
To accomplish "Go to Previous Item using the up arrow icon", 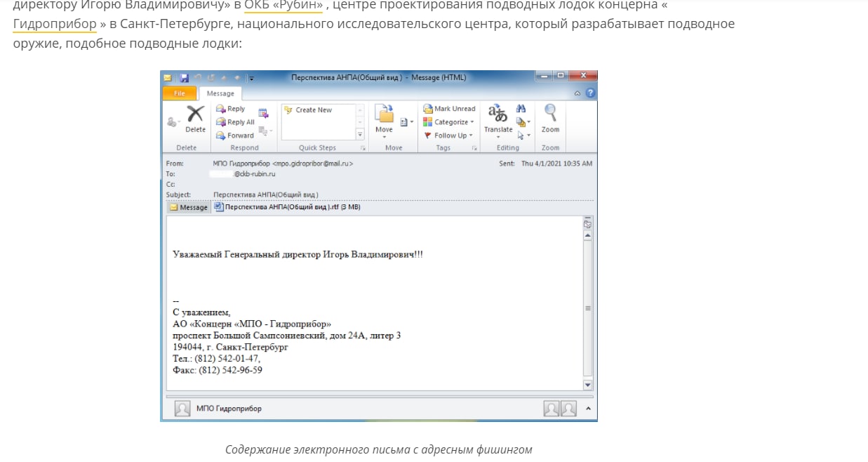I will point(224,78).
